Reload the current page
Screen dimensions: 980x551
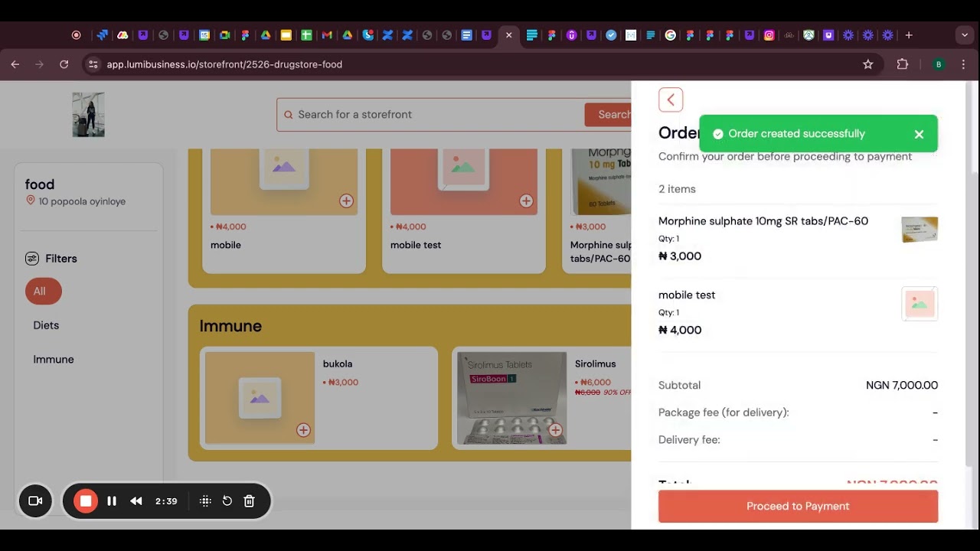[x=64, y=64]
